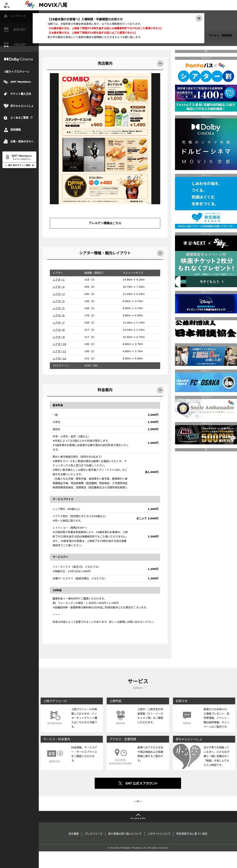Log in via SMT Members マイページログイン
The image size is (237, 868).
(x=20, y=157)
